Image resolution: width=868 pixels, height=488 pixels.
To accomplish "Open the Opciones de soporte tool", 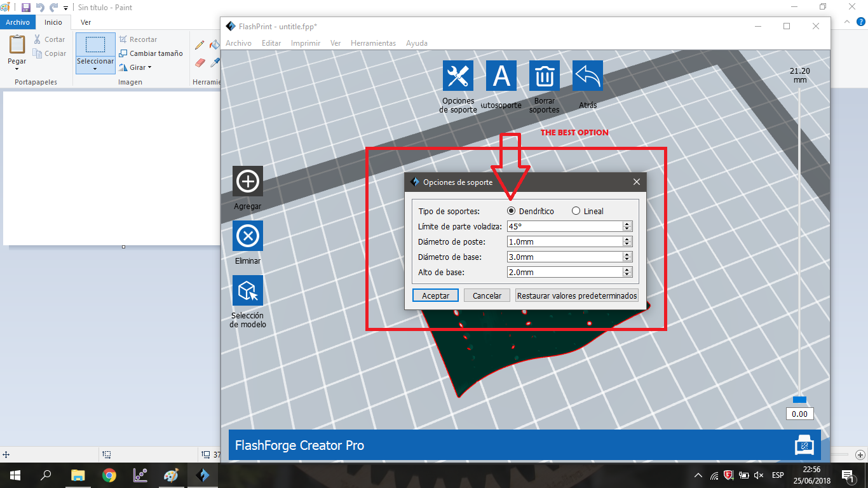I will click(x=458, y=76).
